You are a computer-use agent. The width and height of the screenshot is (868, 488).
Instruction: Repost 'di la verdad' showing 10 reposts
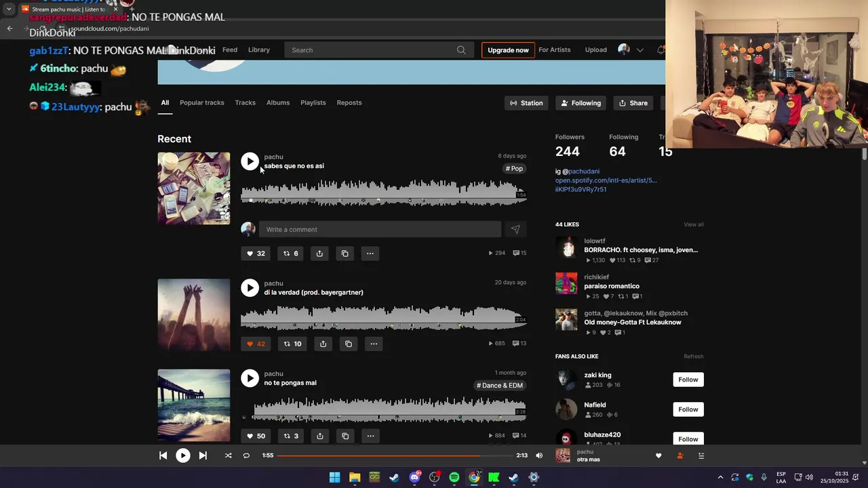292,344
